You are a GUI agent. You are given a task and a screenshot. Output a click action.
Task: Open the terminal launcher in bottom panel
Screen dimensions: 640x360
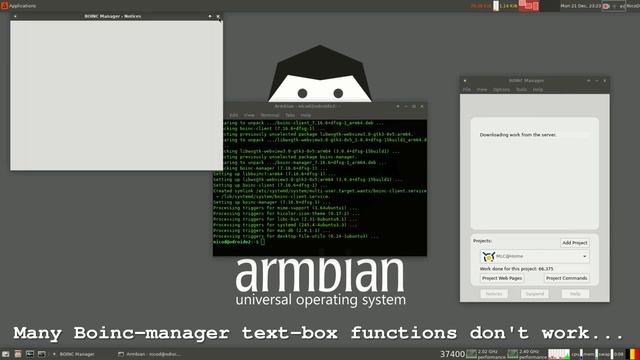[x=30, y=354]
